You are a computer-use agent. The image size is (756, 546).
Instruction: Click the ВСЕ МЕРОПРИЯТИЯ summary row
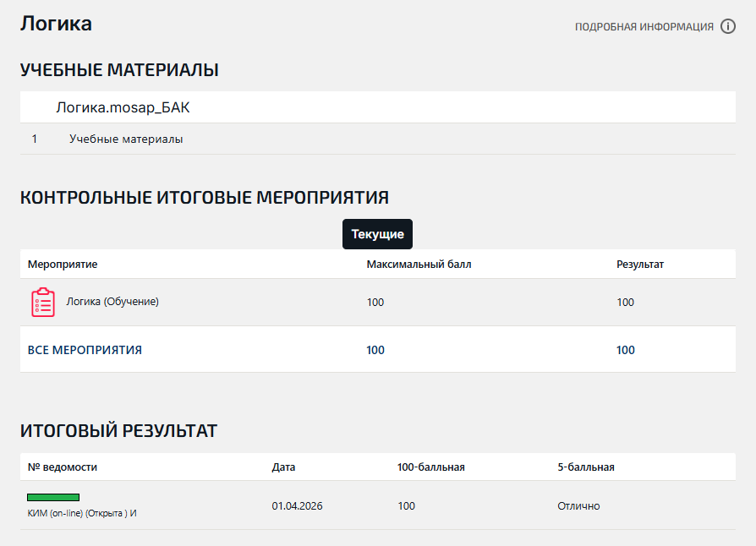coord(85,350)
